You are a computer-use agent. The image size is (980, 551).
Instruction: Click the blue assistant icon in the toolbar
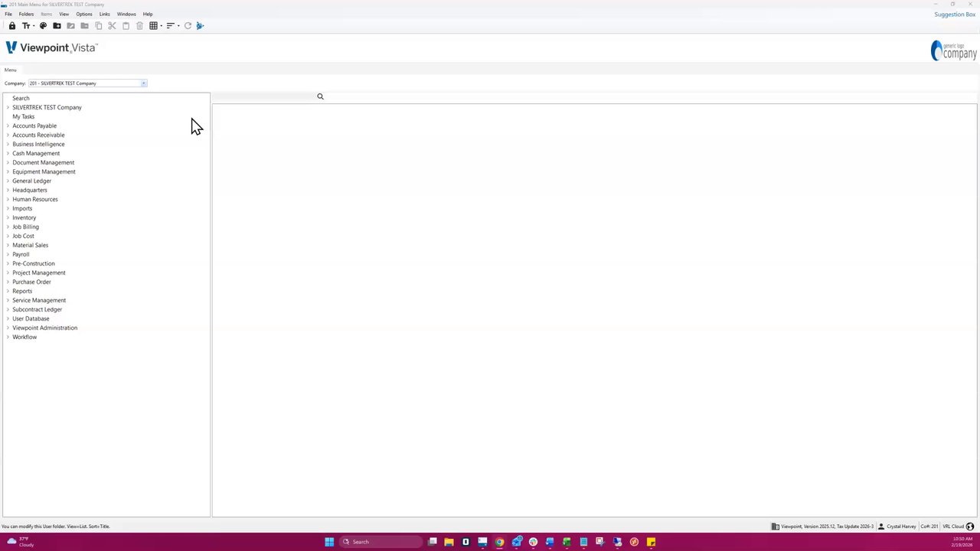tap(200, 26)
